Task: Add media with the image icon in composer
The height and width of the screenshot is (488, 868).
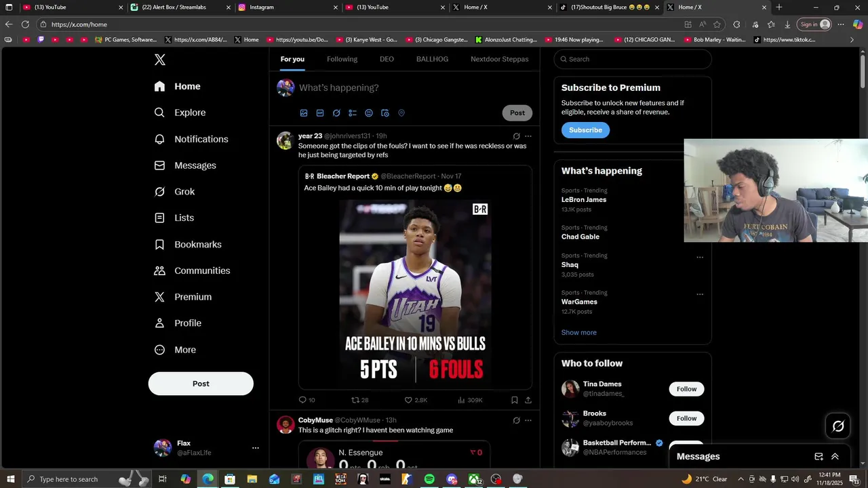Action: [304, 113]
